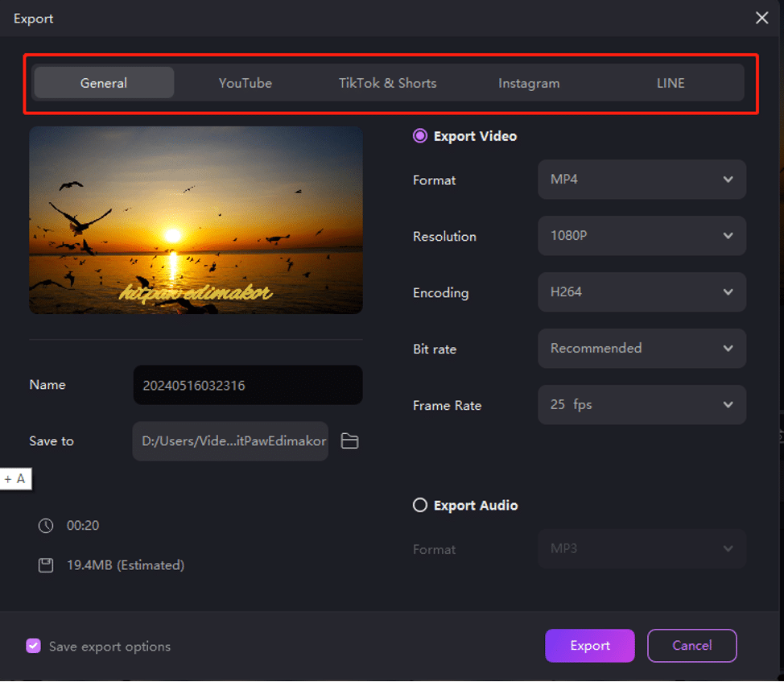The height and width of the screenshot is (682, 784).
Task: Open the Instagram export tab
Action: (529, 83)
